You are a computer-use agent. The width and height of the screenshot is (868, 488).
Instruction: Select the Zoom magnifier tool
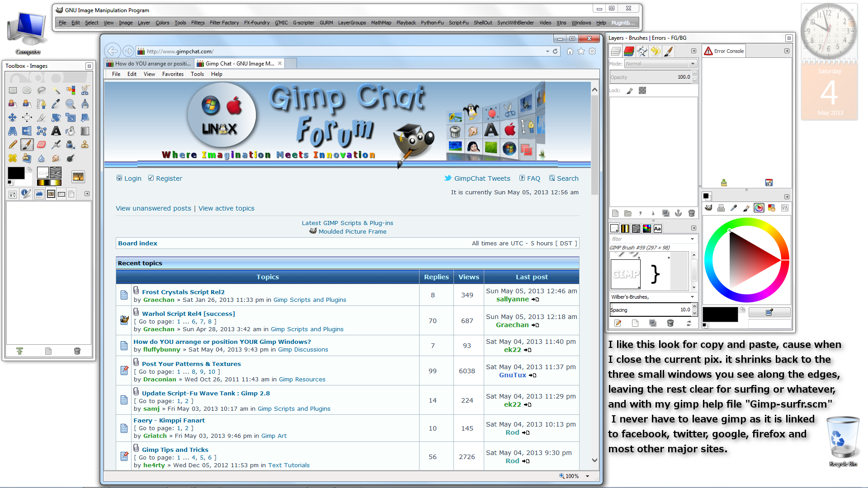coord(71,104)
